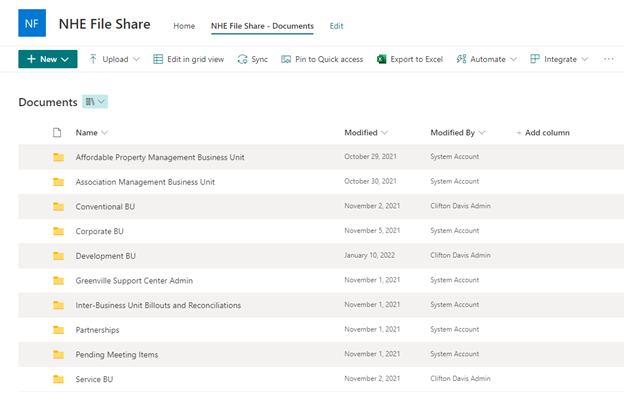Click the Association Management folder icon
The image size is (624, 405).
58,182
